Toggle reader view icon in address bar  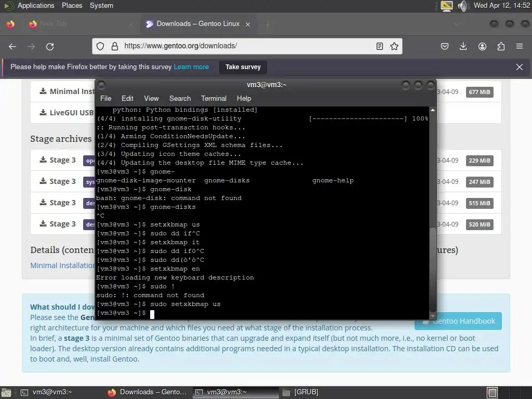pyautogui.click(x=380, y=46)
